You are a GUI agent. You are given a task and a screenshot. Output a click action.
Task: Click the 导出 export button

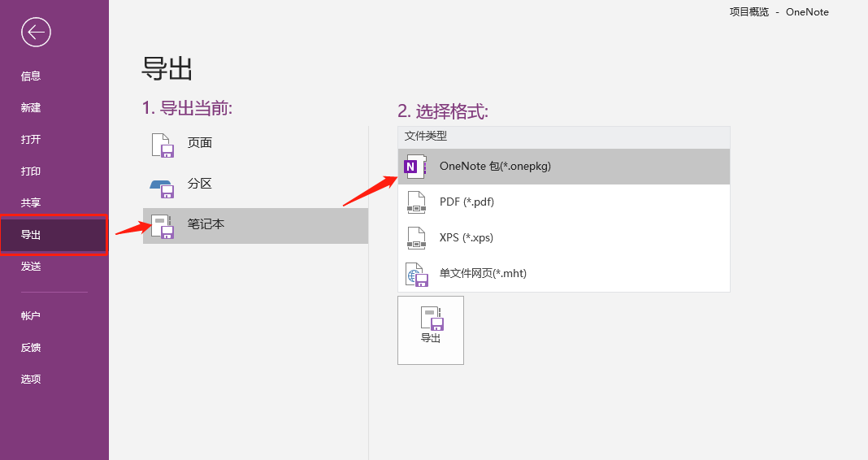431,331
